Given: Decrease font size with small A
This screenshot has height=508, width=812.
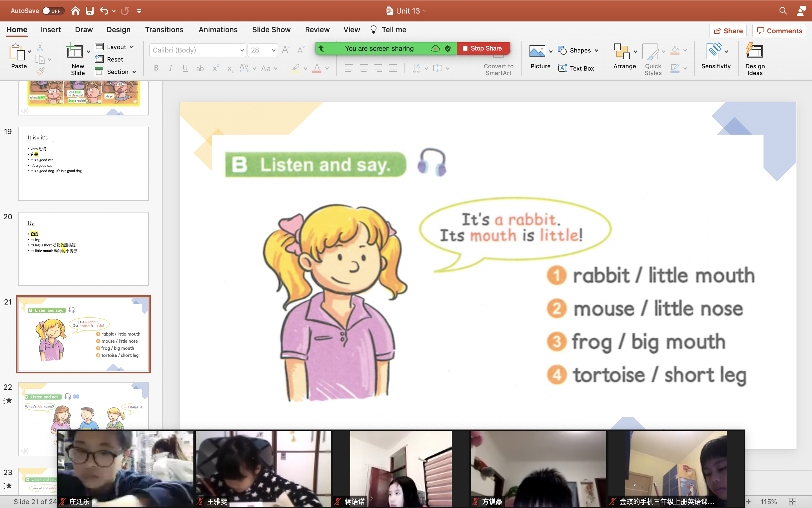Looking at the screenshot, I should tap(301, 50).
